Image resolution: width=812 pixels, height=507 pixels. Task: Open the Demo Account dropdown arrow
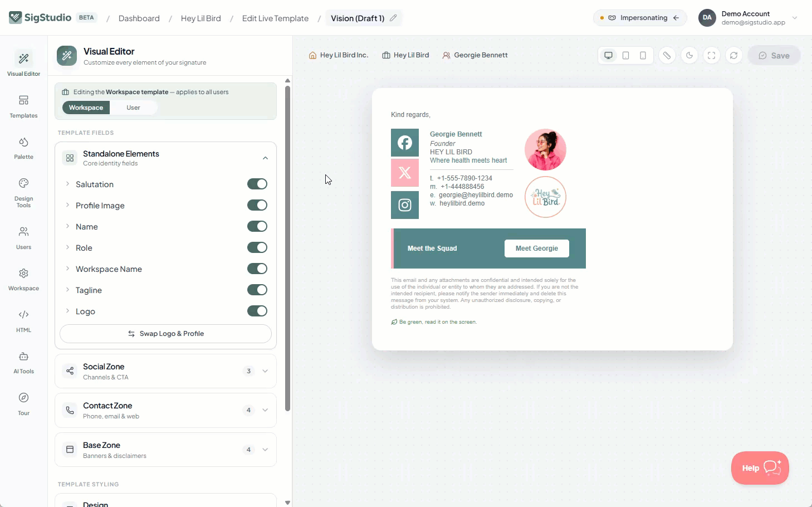tap(795, 18)
